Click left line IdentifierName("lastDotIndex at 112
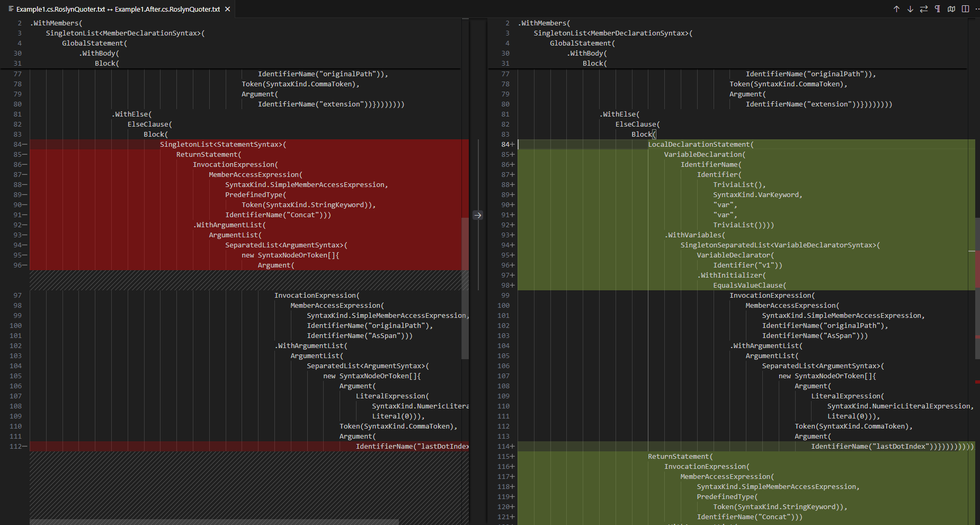The image size is (980, 525). click(412, 446)
